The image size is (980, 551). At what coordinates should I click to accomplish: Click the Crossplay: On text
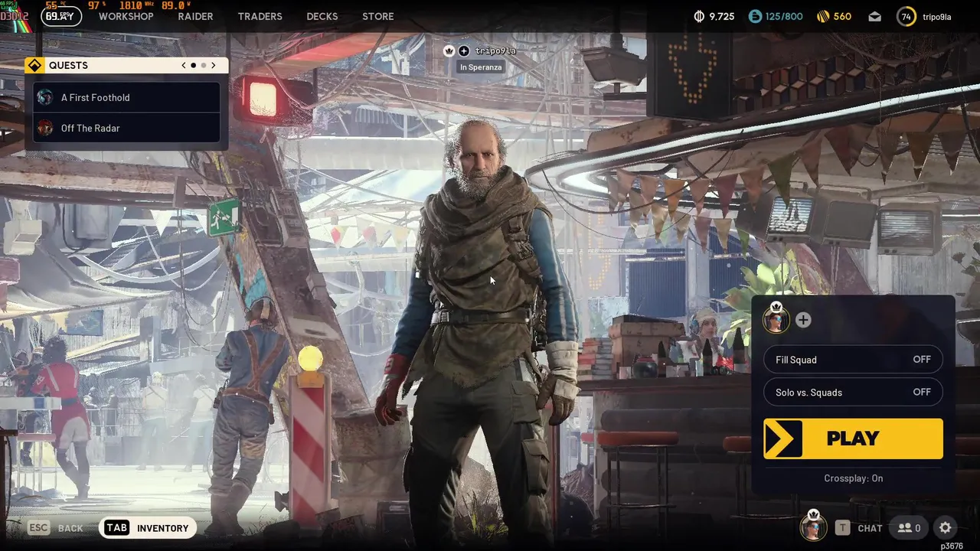coord(853,478)
